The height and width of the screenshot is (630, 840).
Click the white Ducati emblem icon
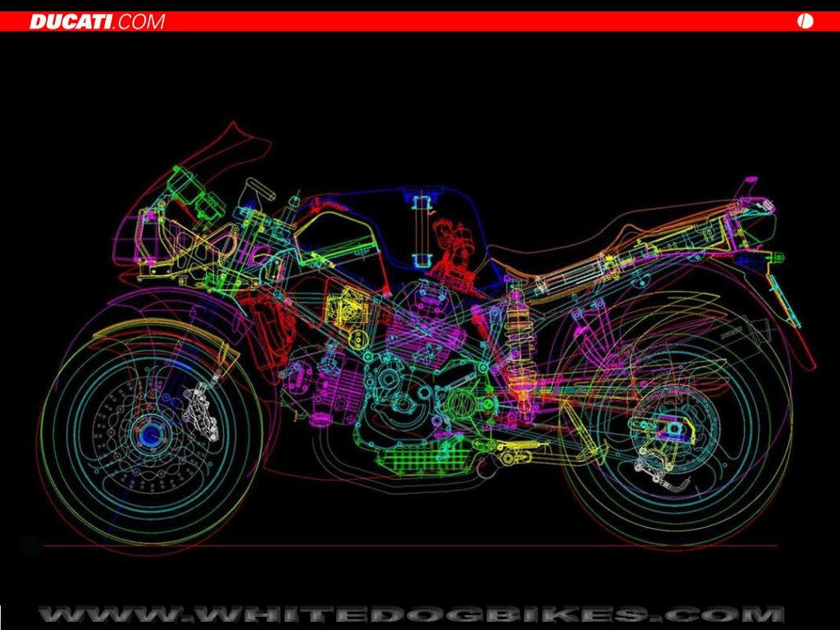(x=805, y=21)
